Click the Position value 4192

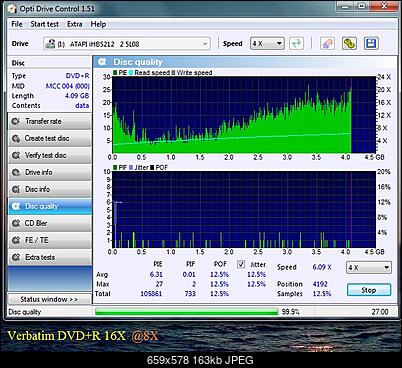point(320,284)
